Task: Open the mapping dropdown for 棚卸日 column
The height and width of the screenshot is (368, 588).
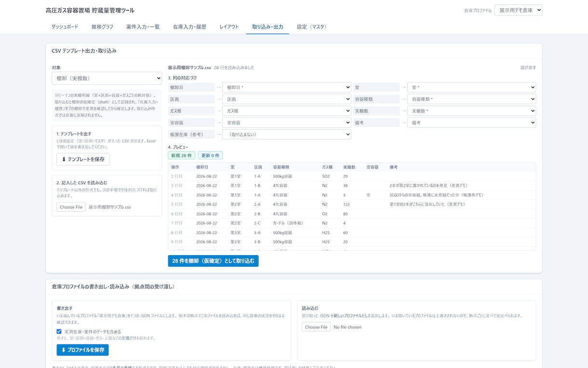Action: tap(287, 87)
